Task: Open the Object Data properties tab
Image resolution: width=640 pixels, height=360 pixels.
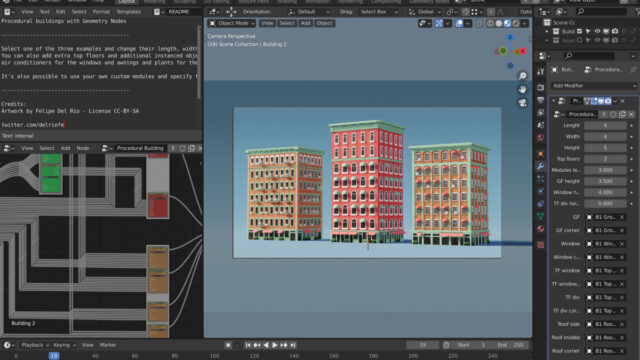Action: [541, 216]
